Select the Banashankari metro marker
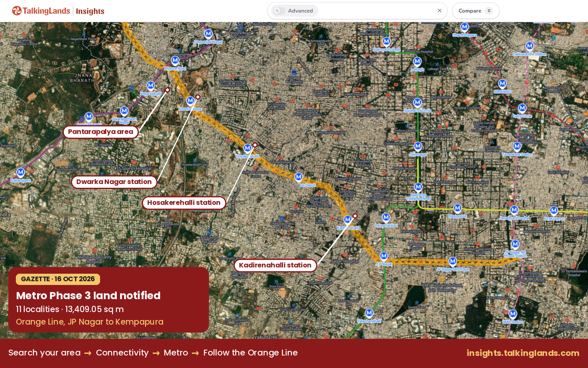 (386, 217)
